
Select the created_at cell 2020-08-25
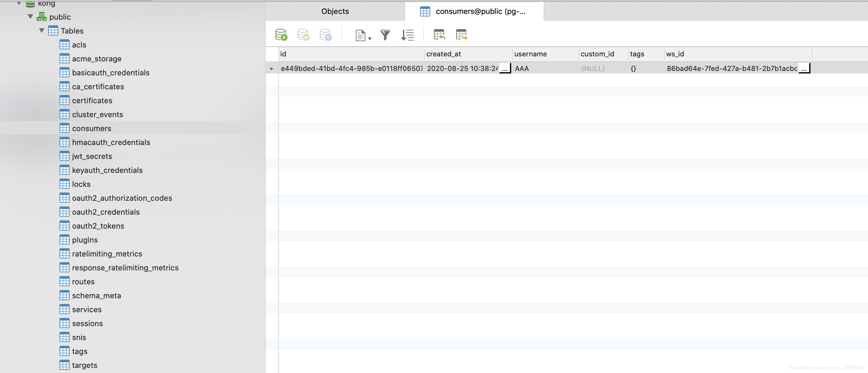coord(462,68)
